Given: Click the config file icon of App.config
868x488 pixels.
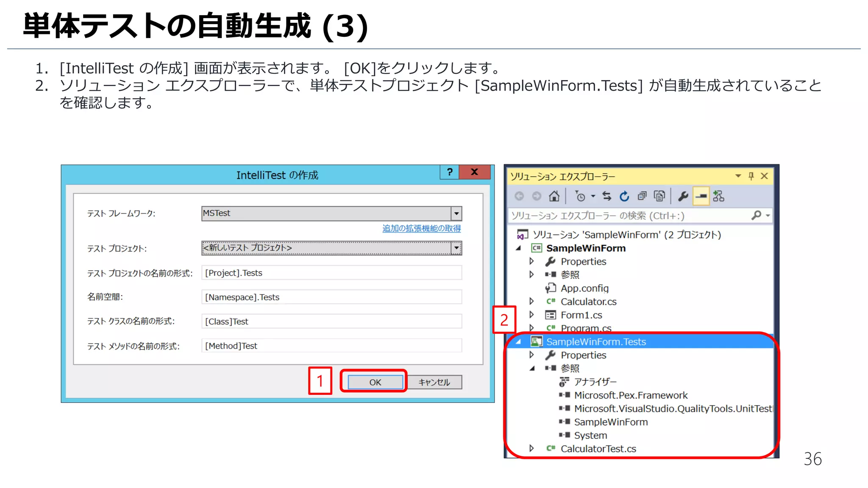Looking at the screenshot, I should [551, 288].
